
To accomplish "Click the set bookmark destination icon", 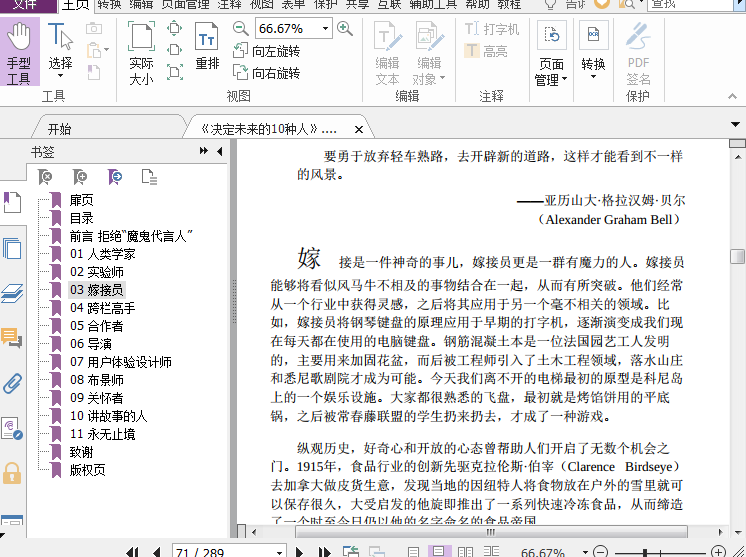I will [x=115, y=177].
